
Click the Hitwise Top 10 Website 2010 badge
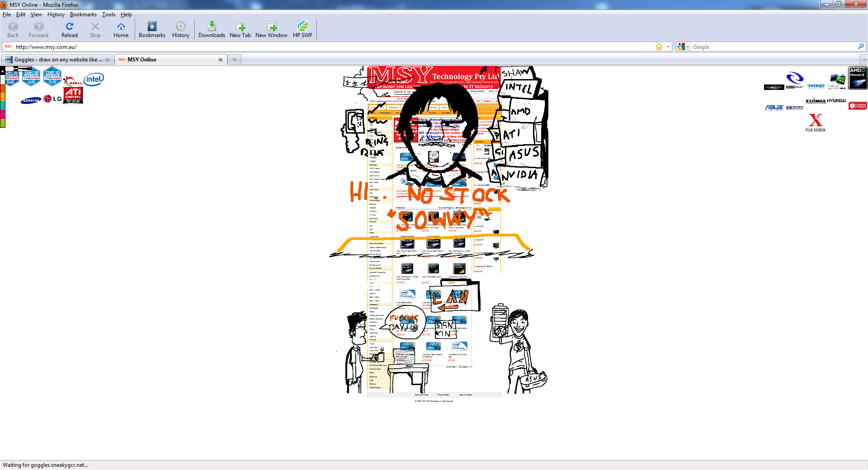coord(52,76)
